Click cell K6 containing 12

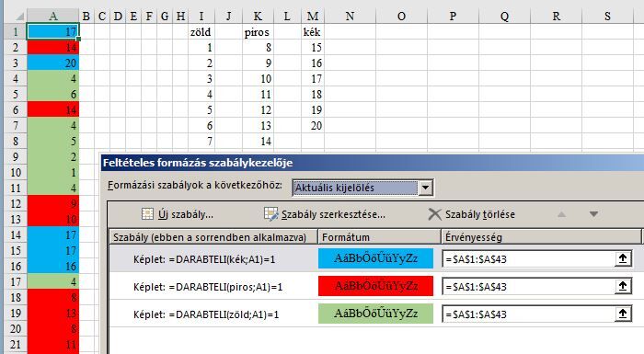258,109
